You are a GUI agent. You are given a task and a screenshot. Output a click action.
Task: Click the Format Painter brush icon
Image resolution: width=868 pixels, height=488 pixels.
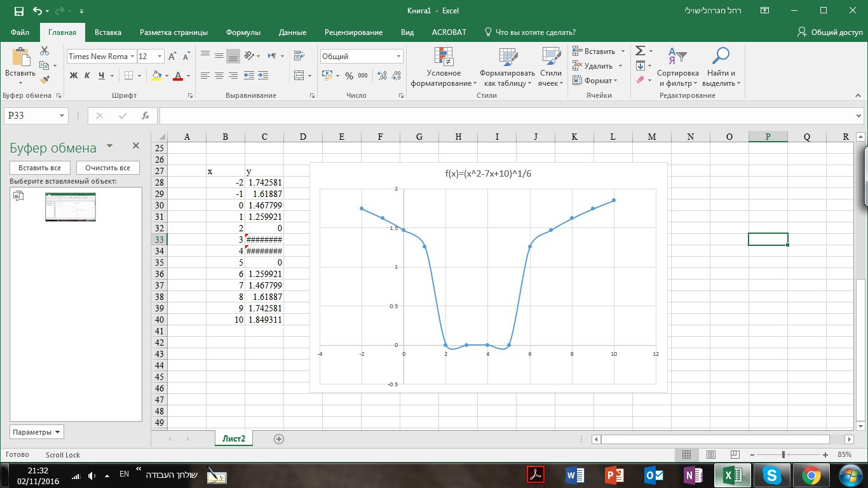coord(44,80)
